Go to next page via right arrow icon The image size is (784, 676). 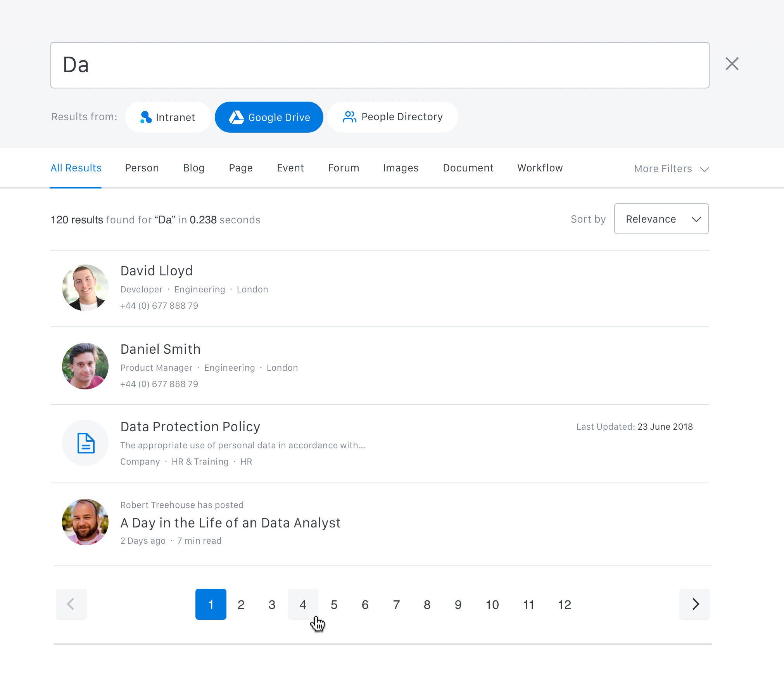pos(694,604)
